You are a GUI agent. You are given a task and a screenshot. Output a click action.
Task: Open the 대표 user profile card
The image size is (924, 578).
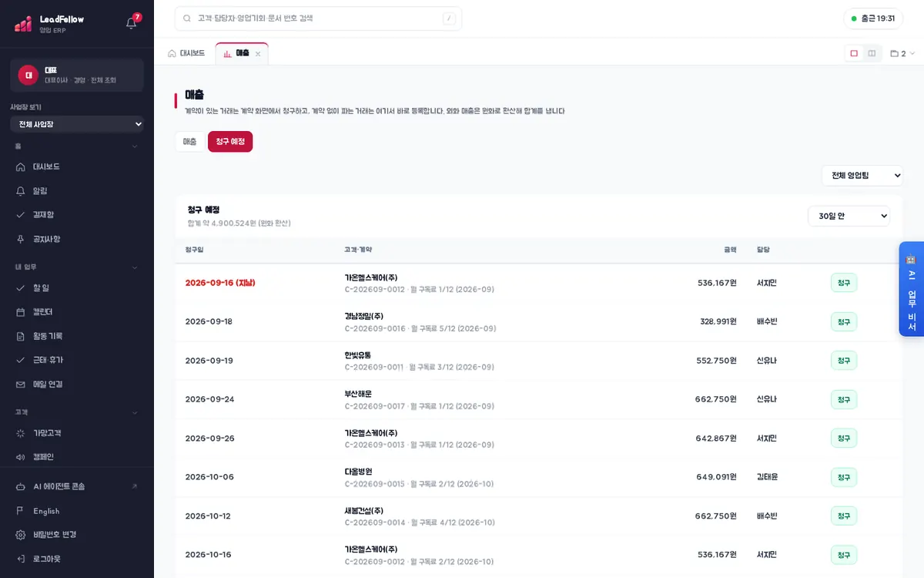(x=77, y=75)
